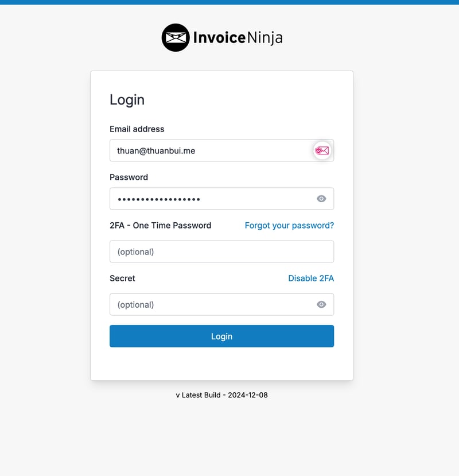
Task: Click the 2FA - One Time Password label
Action: click(x=160, y=226)
